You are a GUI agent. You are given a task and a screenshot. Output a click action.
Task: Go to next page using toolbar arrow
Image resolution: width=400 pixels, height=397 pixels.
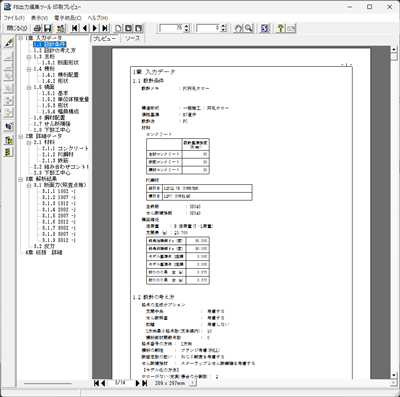pyautogui.click(x=95, y=28)
